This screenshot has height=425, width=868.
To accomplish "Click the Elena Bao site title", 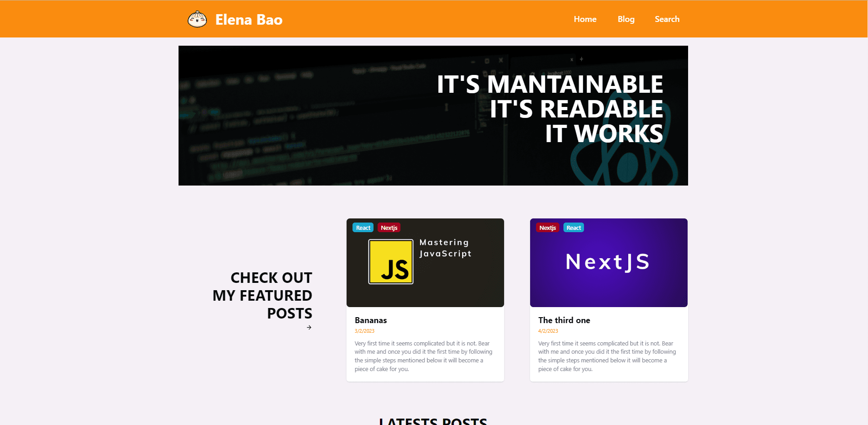I will 249,20.
